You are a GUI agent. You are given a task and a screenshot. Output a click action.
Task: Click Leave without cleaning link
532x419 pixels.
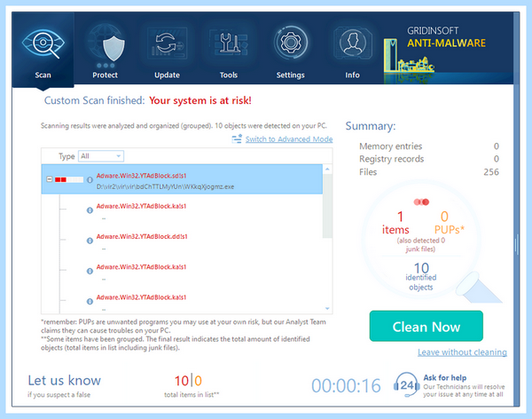tap(462, 352)
